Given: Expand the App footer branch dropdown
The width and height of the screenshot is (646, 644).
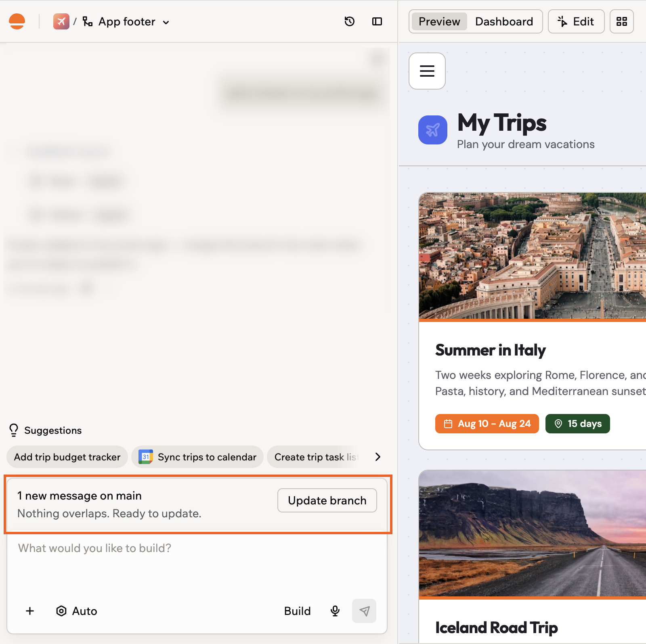Looking at the screenshot, I should coord(166,22).
